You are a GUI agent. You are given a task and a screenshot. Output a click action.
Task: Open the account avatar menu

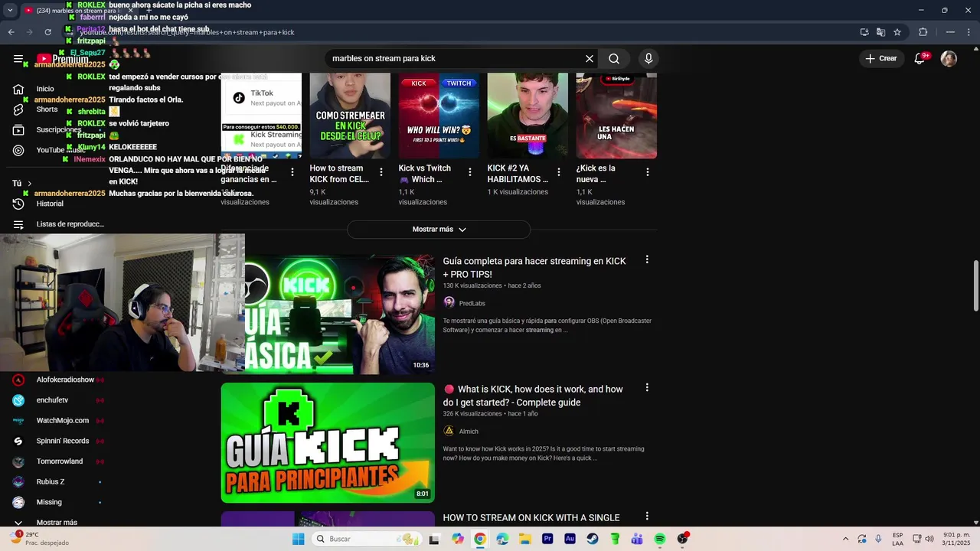tap(949, 59)
